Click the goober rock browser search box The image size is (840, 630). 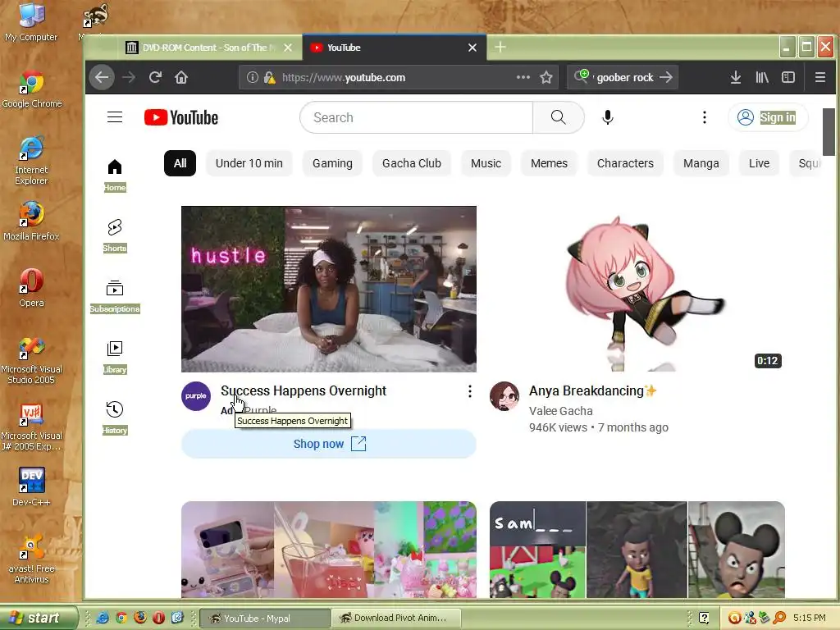[623, 78]
